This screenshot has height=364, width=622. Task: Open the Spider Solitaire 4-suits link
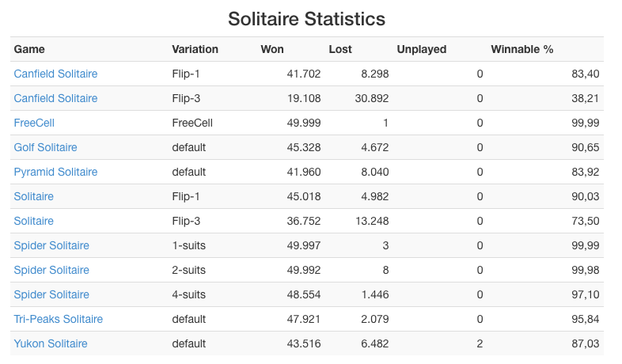pos(51,295)
